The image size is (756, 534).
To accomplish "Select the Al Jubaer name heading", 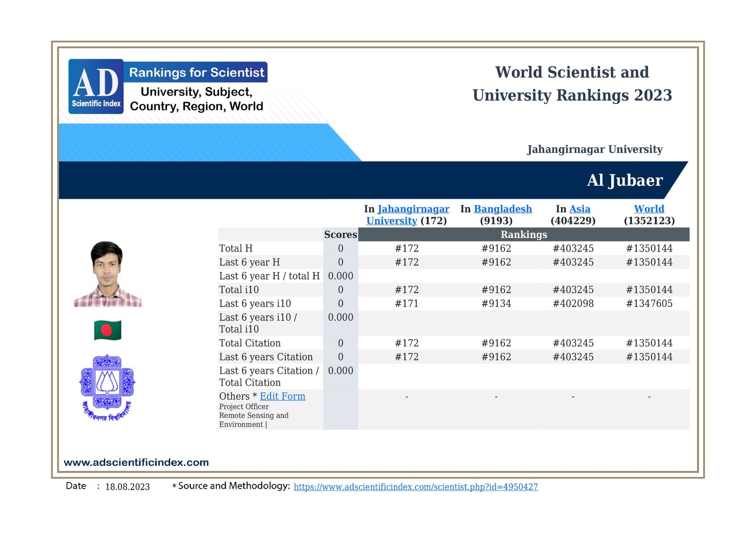I will (x=625, y=180).
